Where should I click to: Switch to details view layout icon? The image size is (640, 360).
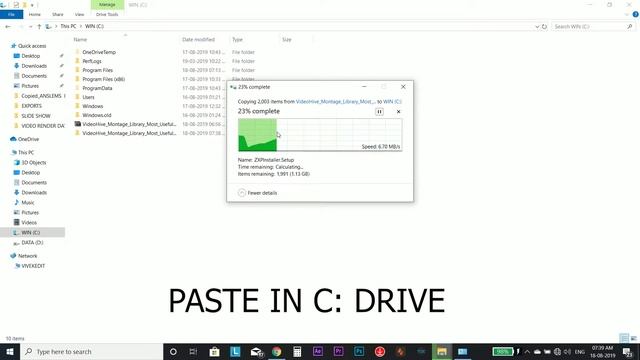click(x=624, y=338)
